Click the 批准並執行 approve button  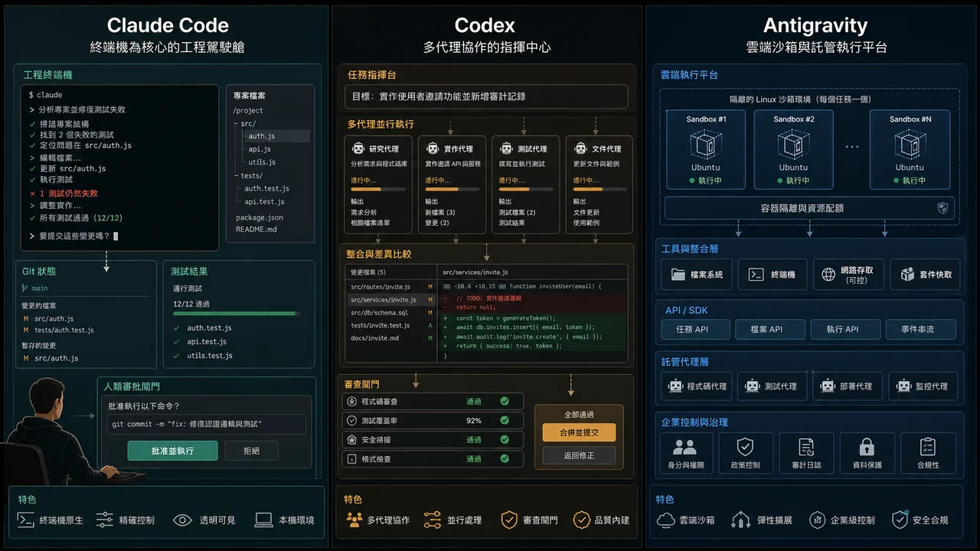point(172,451)
